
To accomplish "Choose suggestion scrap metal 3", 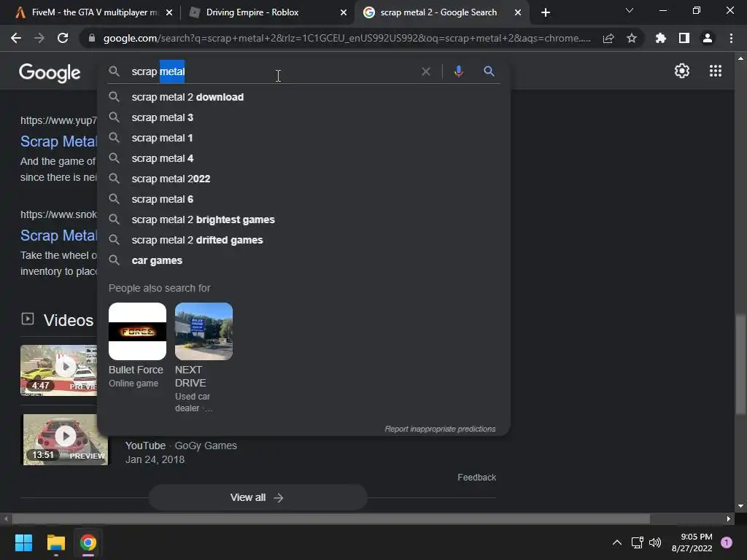I will (x=304, y=117).
